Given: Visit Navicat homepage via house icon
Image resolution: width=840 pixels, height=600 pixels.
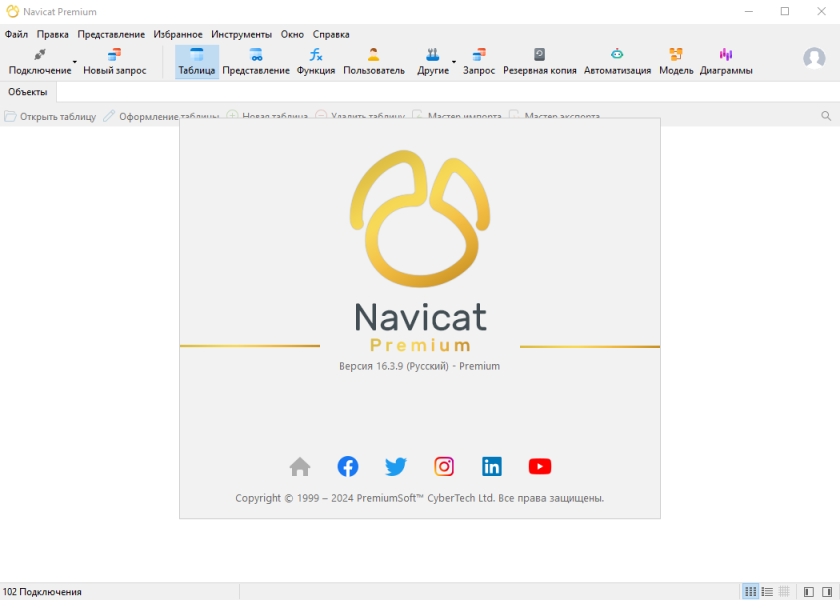Looking at the screenshot, I should pos(300,467).
